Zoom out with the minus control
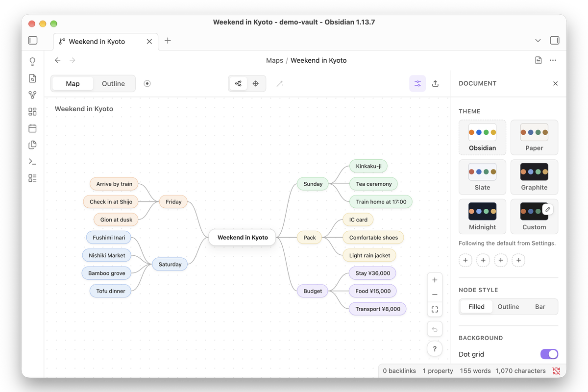 click(x=435, y=295)
